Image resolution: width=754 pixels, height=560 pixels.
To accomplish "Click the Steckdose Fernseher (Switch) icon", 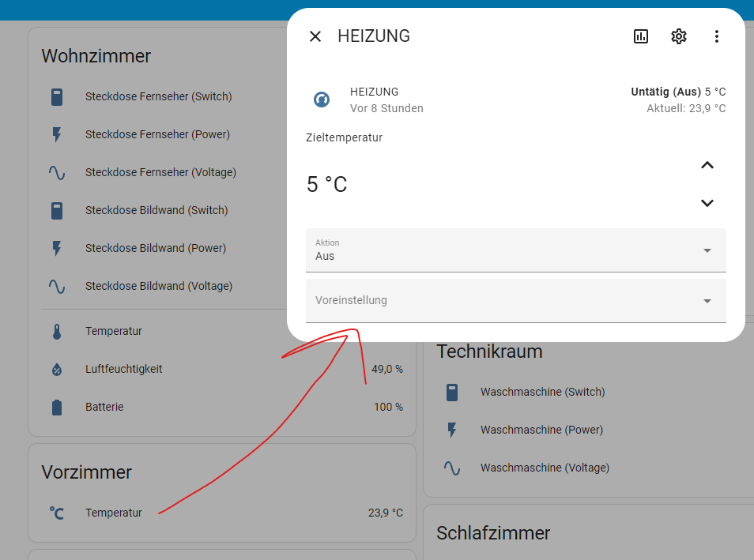I will (x=57, y=96).
